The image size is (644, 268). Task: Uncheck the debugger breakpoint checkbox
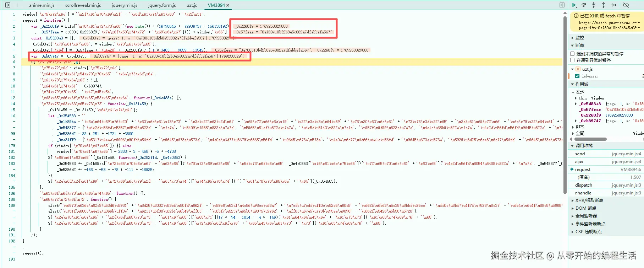point(577,76)
